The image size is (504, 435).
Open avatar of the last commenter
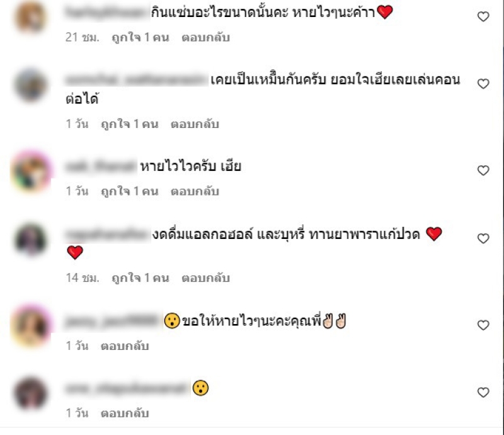[x=30, y=393]
